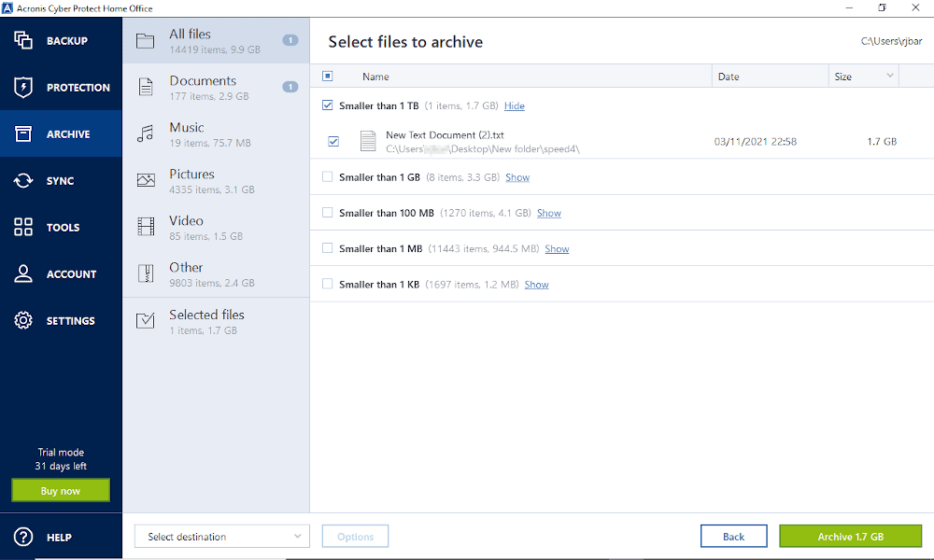The height and width of the screenshot is (560, 934).
Task: Click the Options button
Action: pos(356,536)
